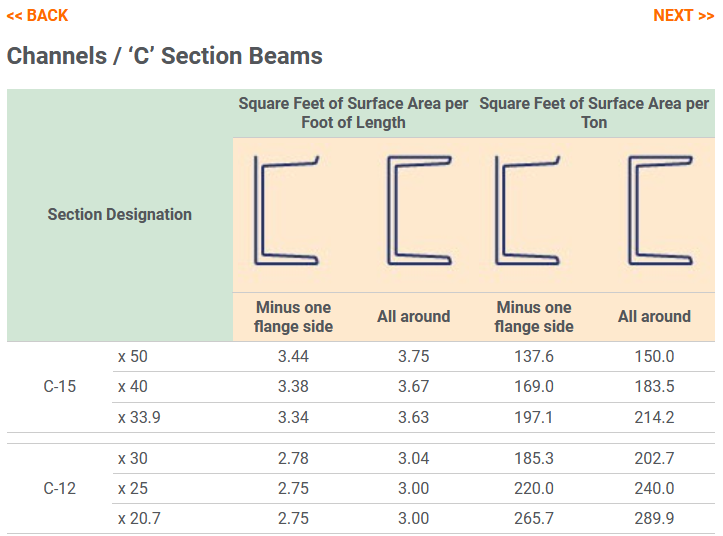Click the 3.04 value cell
Image resolution: width=723 pixels, height=536 pixels.
413,458
